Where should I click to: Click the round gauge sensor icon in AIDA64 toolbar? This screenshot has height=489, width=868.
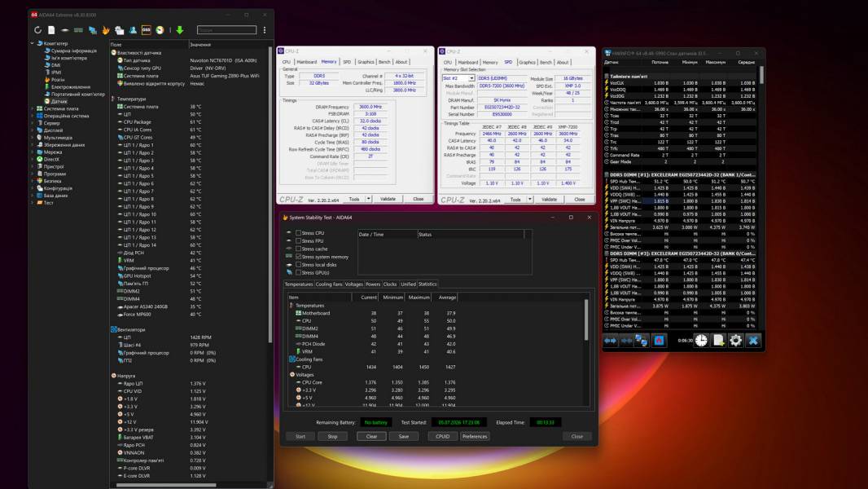(x=160, y=30)
